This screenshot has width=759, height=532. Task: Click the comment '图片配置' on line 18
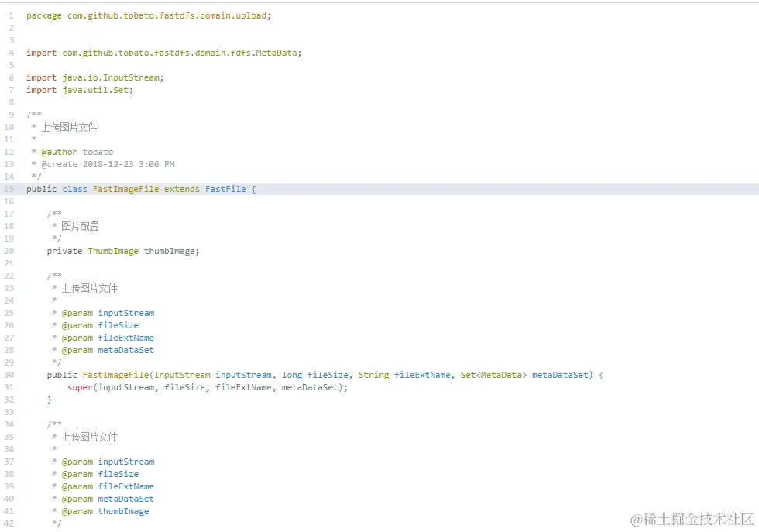point(80,226)
